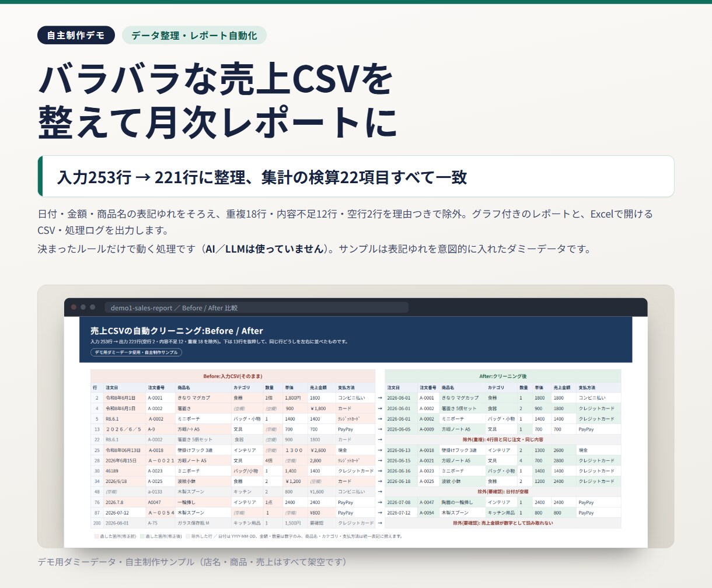Click the キッチン用品 cell in the A-0054 row

click(501, 513)
